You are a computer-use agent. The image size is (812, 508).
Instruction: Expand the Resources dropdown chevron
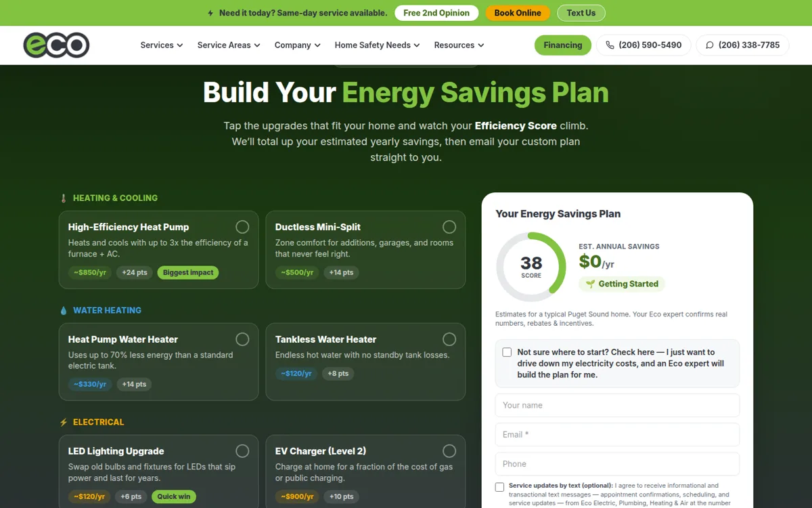click(480, 45)
